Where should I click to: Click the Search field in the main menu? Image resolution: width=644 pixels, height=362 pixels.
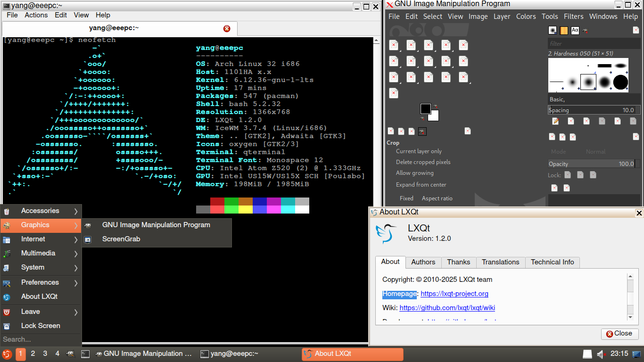tap(41, 339)
